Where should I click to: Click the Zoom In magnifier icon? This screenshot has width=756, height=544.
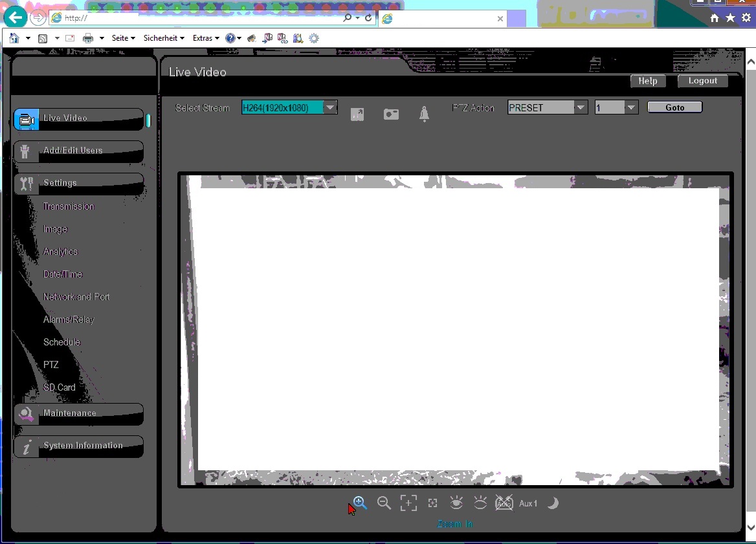click(361, 503)
